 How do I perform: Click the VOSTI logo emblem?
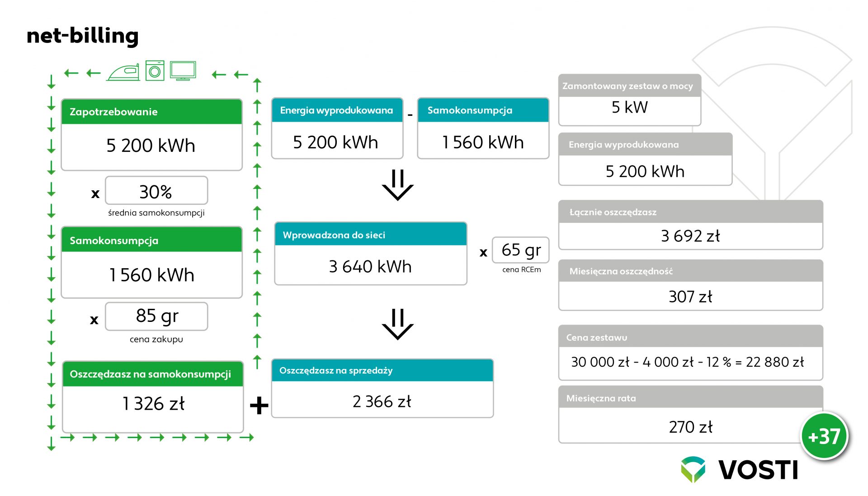click(693, 469)
